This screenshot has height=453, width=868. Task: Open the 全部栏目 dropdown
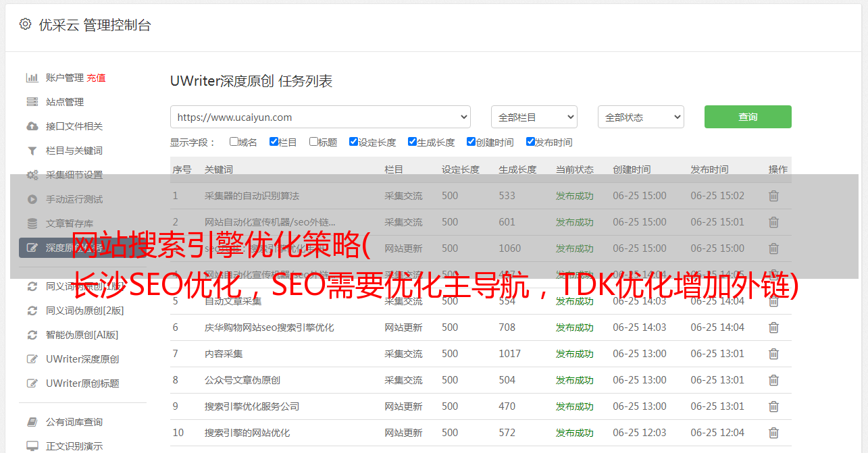534,117
